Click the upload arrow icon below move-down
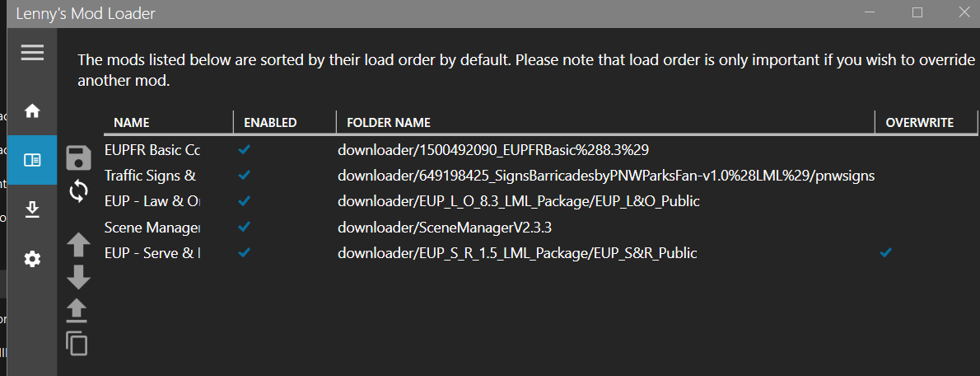 pyautogui.click(x=78, y=310)
